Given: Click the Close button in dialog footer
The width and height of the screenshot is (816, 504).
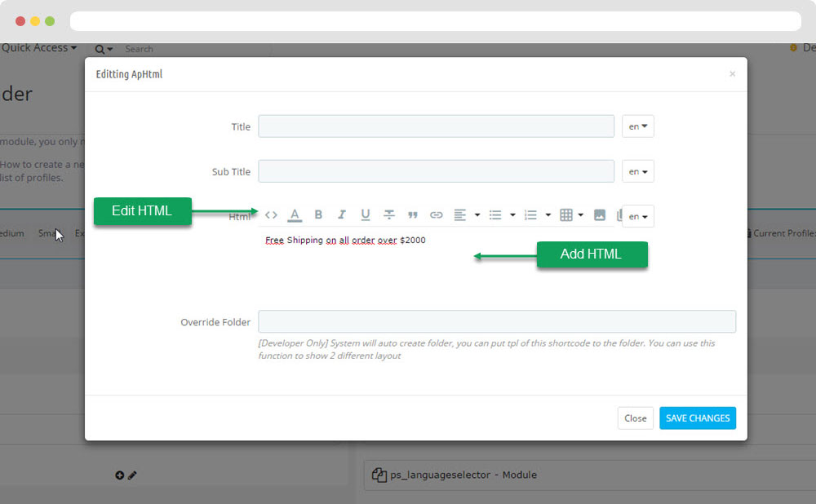Looking at the screenshot, I should coord(635,418).
